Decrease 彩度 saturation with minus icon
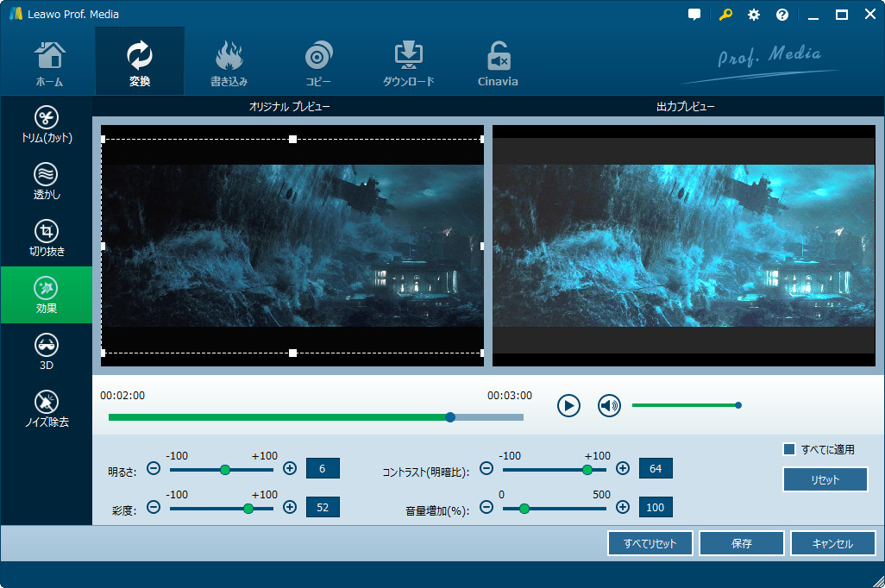885x588 pixels. point(154,507)
